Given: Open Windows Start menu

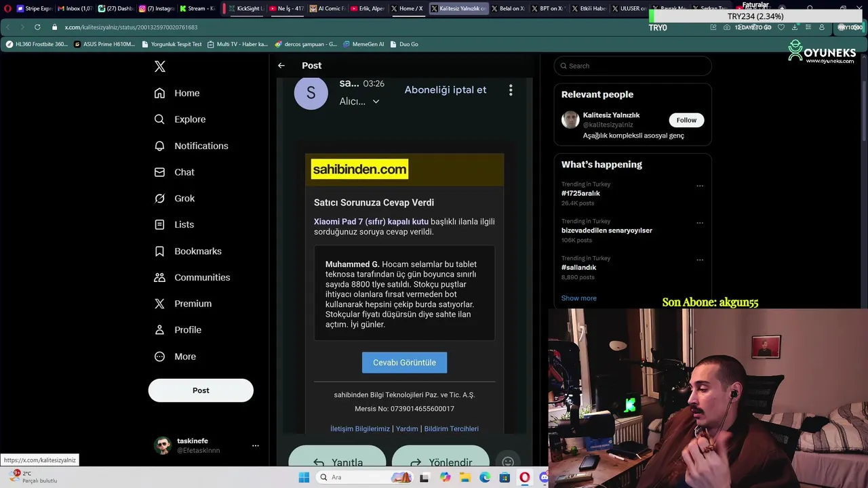Looking at the screenshot, I should click(304, 477).
